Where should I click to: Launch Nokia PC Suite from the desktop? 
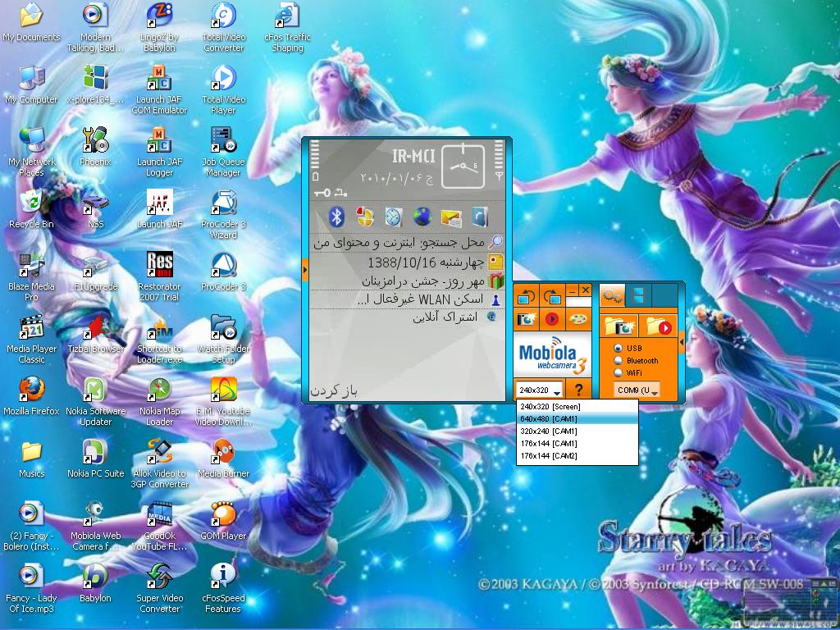pos(95,459)
